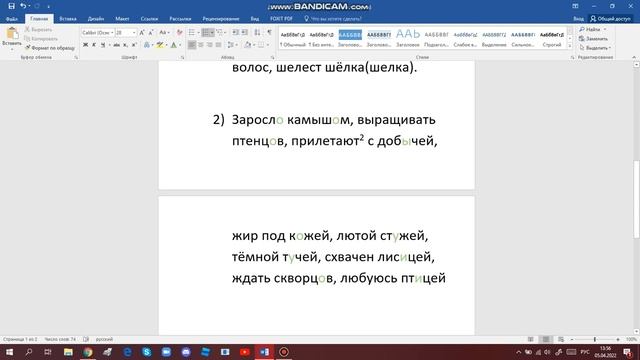Image resolution: width=640 pixels, height=360 pixels.
Task: Save the document from the quick access toolbar
Action: click(11, 6)
